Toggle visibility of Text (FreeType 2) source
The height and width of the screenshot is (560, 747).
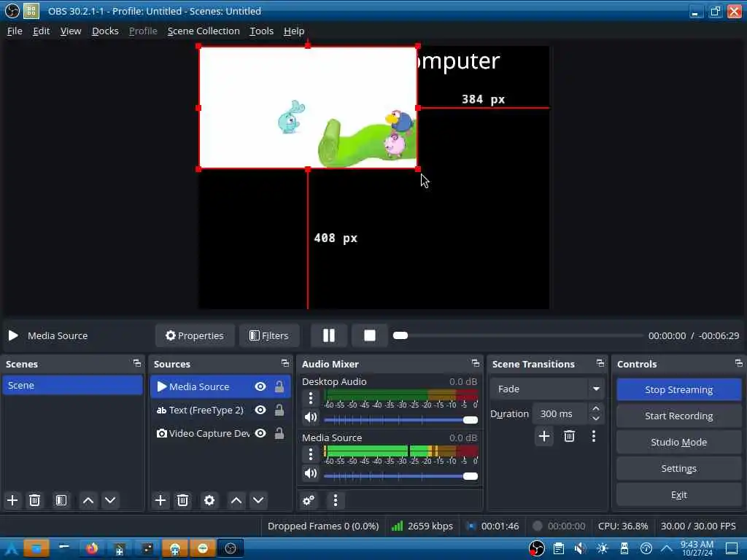click(x=260, y=410)
